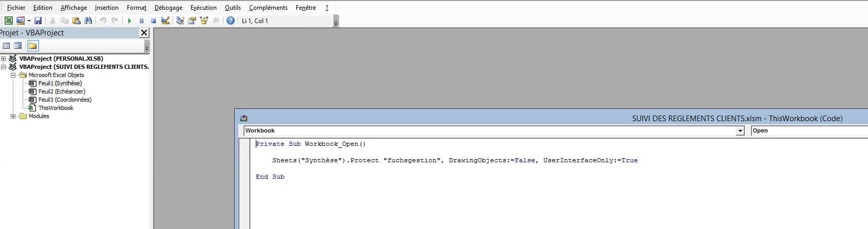Viewport: 868px width, 229px height.
Task: Select the Microsoft Excel Objets folder label
Action: (56, 75)
